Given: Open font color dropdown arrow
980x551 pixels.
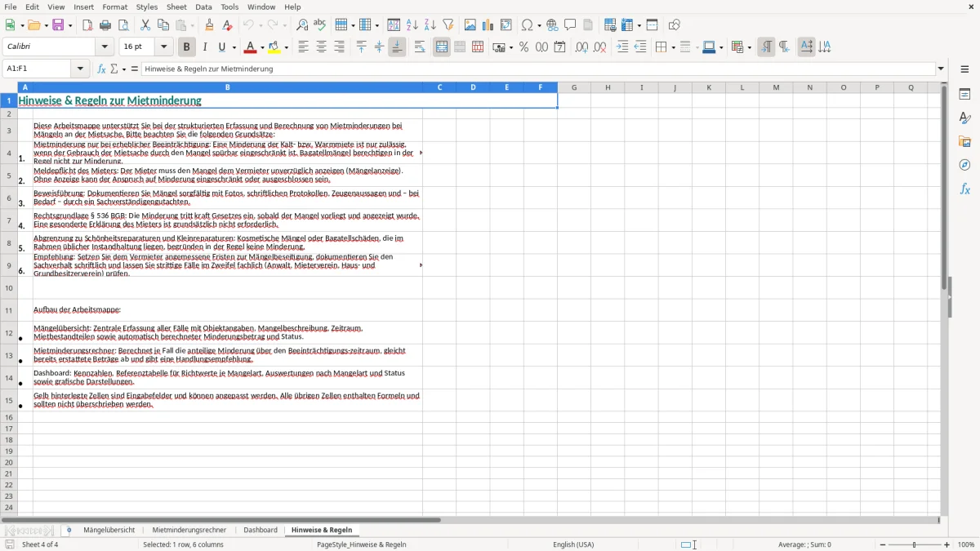Looking at the screenshot, I should [262, 47].
